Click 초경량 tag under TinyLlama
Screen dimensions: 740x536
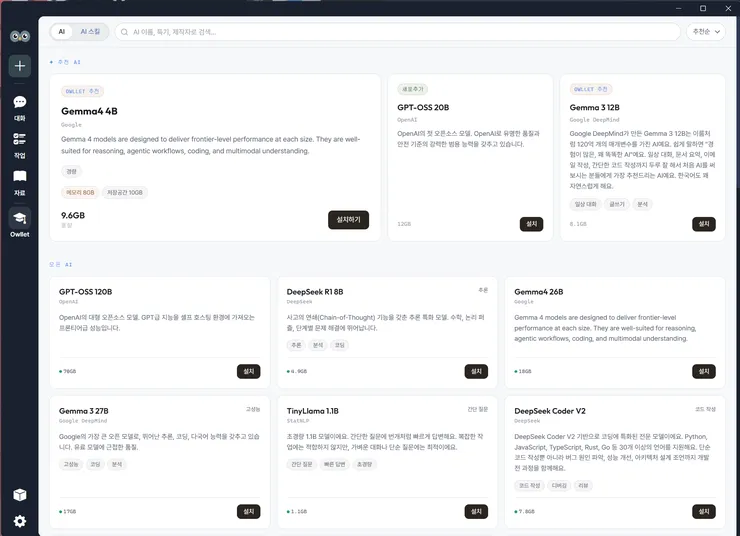point(364,464)
